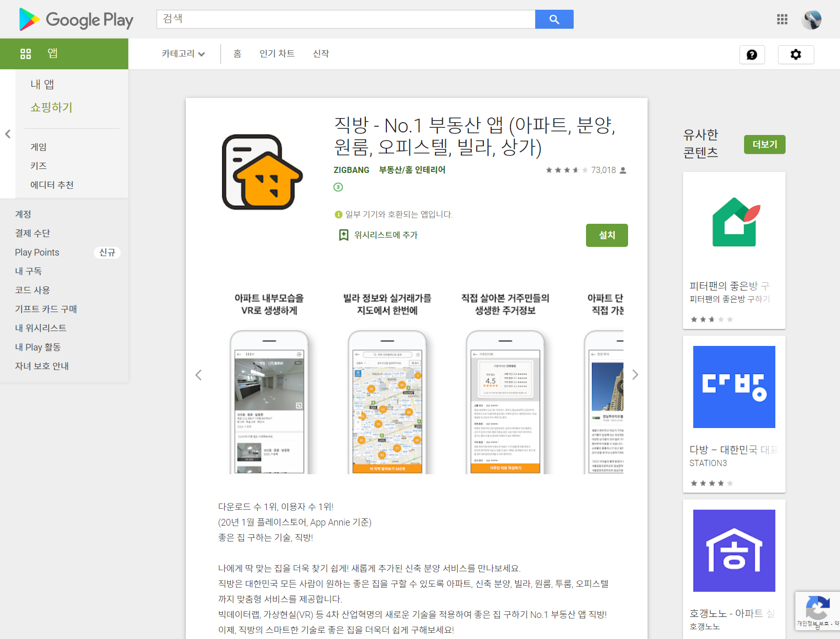The image size is (840, 639).
Task: Open 코드 사용
Action: pyautogui.click(x=32, y=290)
